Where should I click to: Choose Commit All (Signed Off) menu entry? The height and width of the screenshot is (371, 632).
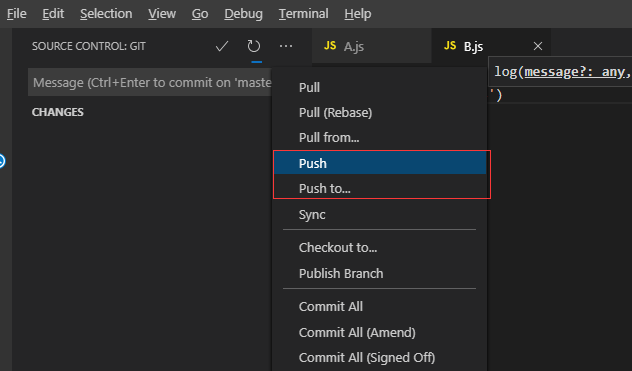click(x=380, y=358)
